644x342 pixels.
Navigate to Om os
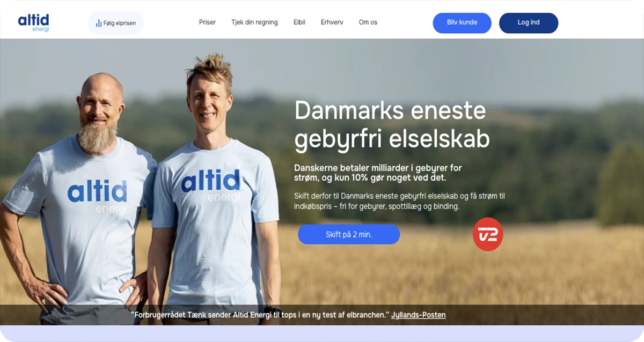(368, 23)
